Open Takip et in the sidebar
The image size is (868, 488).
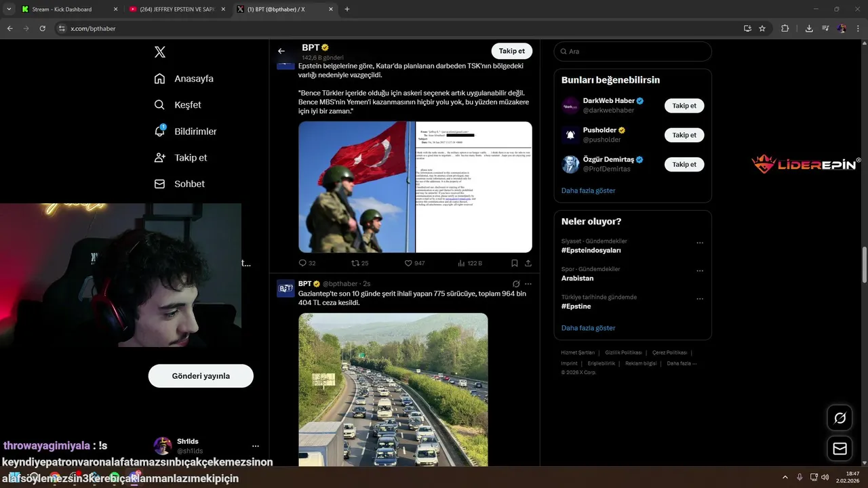(x=180, y=157)
